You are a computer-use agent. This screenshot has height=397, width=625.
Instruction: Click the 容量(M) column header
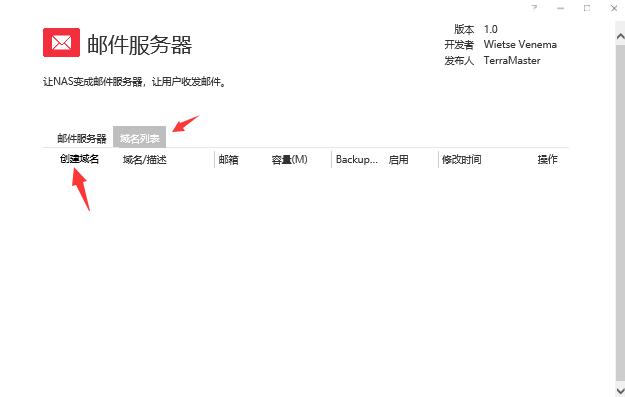click(289, 159)
